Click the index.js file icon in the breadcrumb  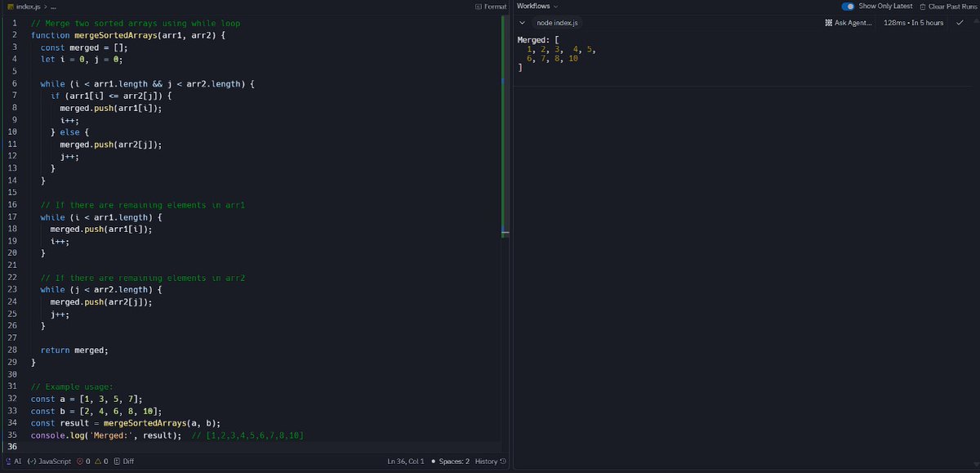(10, 7)
